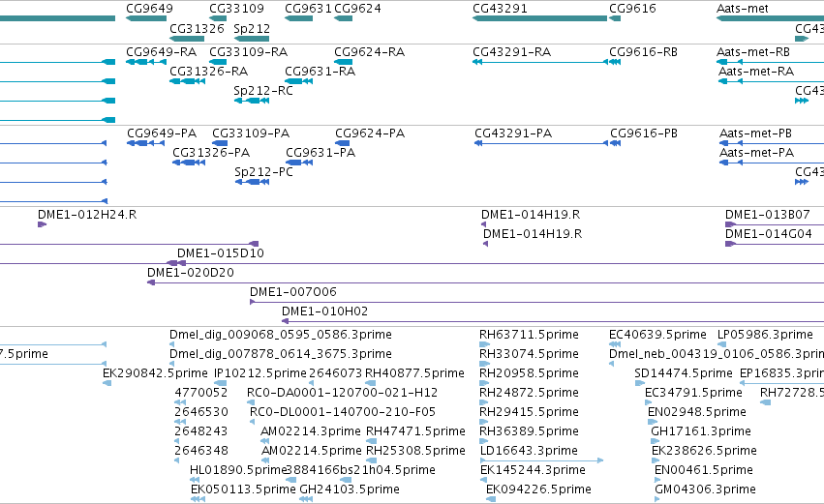
Task: Click the long CG43291 gene bar
Action: pos(539,18)
